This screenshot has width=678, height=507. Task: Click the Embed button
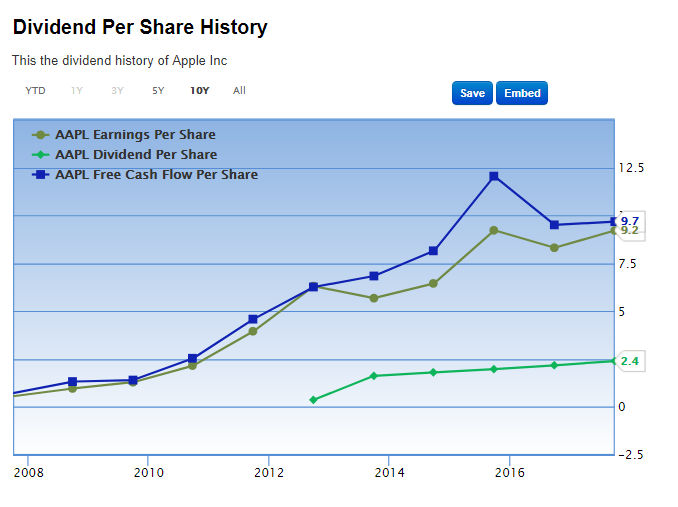click(522, 93)
